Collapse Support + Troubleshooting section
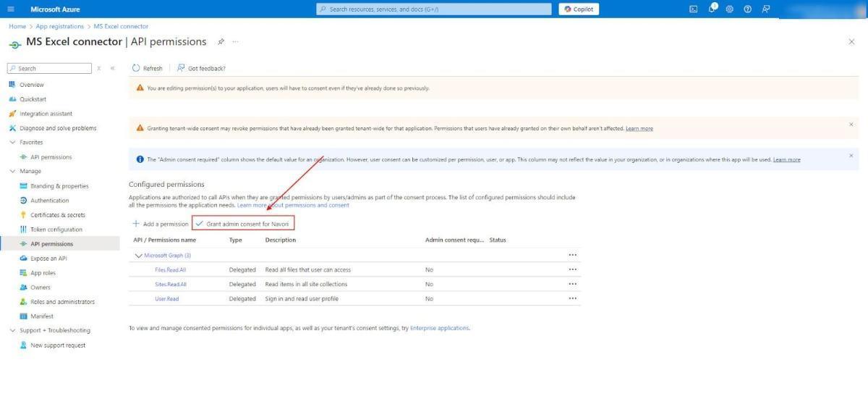Viewport: 868px width, 412px height. tap(12, 330)
